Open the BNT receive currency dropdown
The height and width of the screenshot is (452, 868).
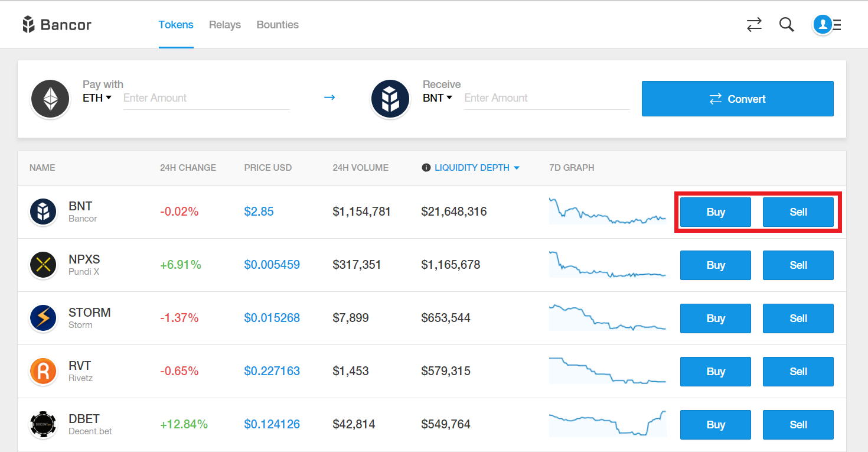438,98
